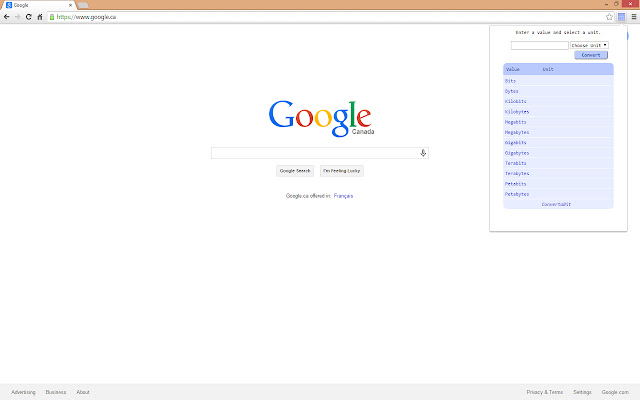This screenshot has height=400, width=640.
Task: Open the Google.com footer link
Action: pyautogui.click(x=615, y=392)
